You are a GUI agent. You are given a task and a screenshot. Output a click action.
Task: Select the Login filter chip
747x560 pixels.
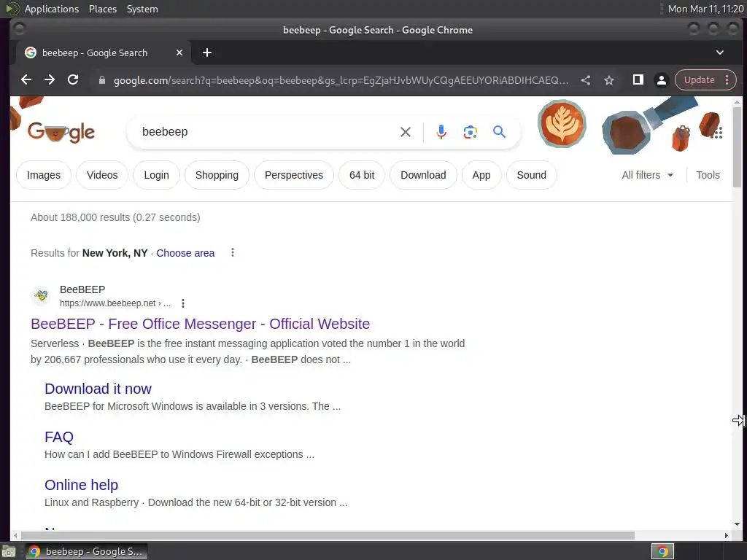(x=156, y=175)
